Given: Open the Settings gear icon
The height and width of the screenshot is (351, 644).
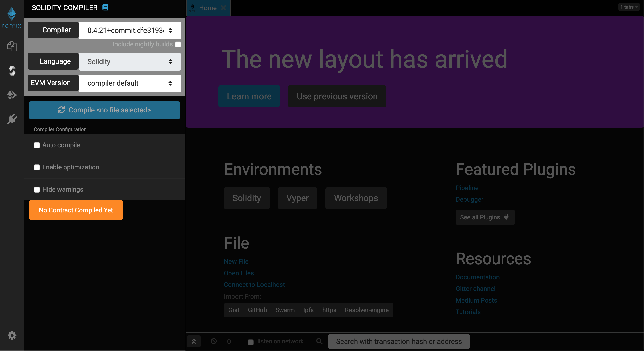Looking at the screenshot, I should [12, 335].
